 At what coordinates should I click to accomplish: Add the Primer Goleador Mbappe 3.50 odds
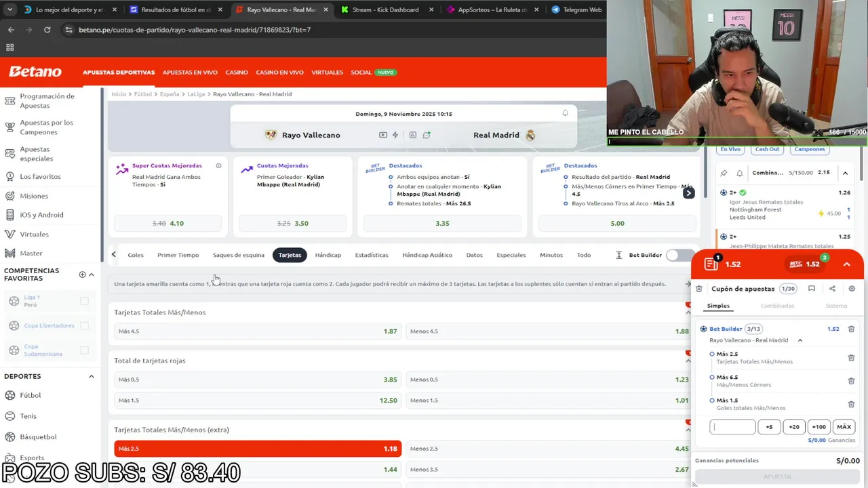point(292,223)
